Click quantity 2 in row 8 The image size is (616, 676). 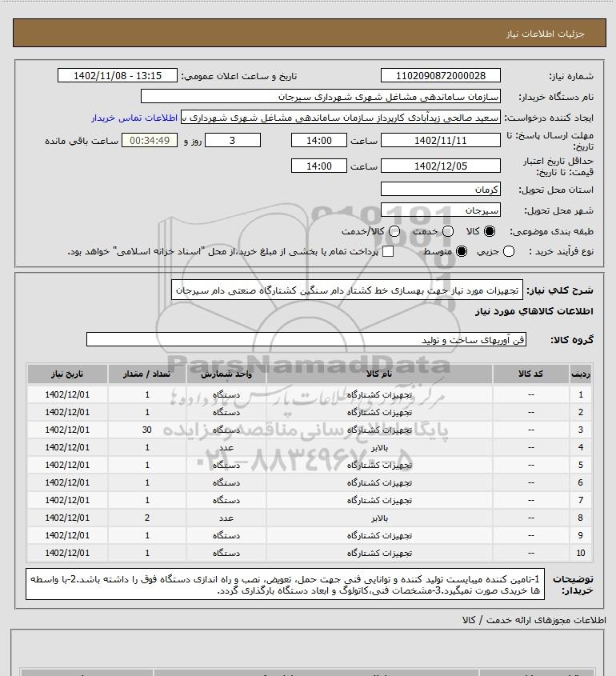[147, 518]
